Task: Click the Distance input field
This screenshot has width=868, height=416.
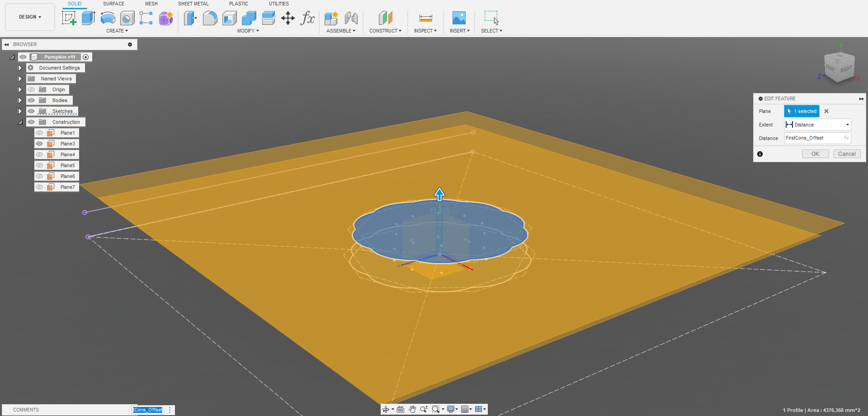Action: (x=818, y=138)
